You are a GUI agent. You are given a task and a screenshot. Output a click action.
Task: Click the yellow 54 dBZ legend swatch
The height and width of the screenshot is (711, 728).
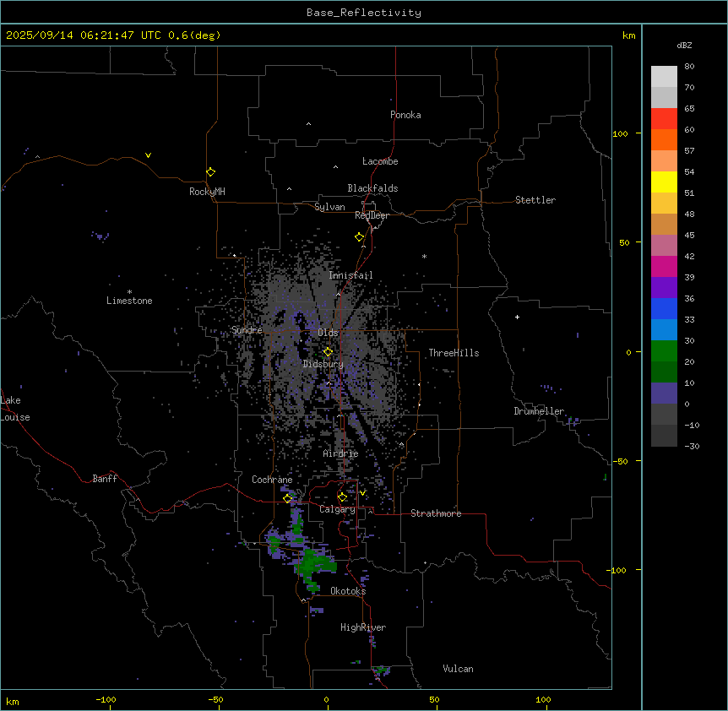tap(664, 182)
